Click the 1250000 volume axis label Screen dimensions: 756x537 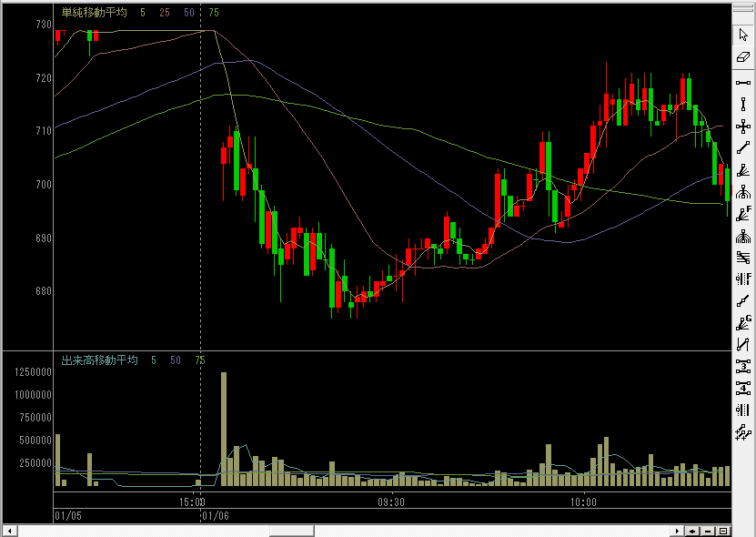pos(33,372)
